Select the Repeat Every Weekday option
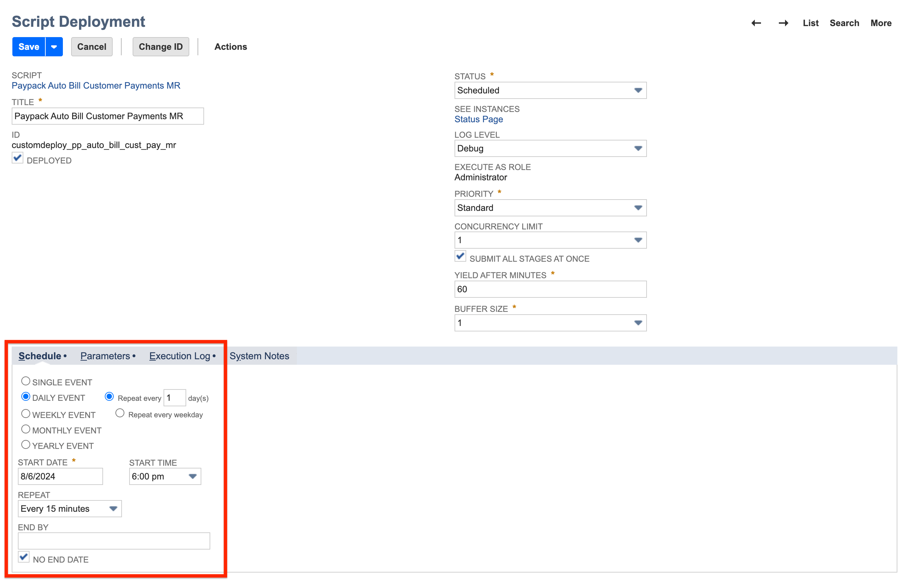 tap(120, 413)
